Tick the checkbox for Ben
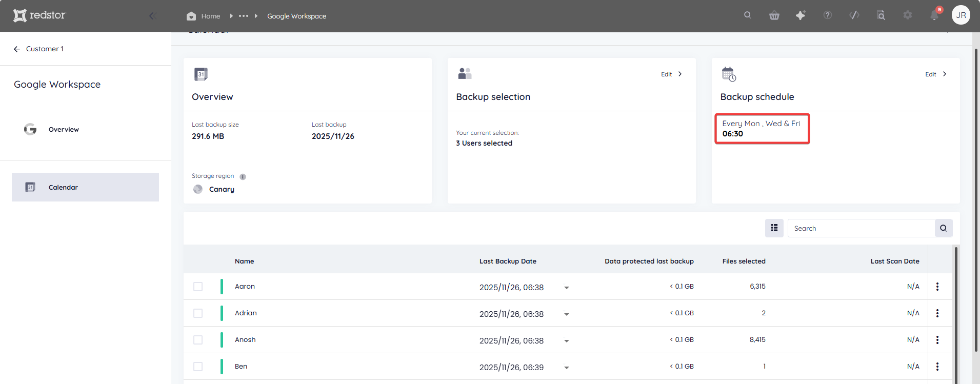Image resolution: width=980 pixels, height=384 pixels. [x=198, y=367]
